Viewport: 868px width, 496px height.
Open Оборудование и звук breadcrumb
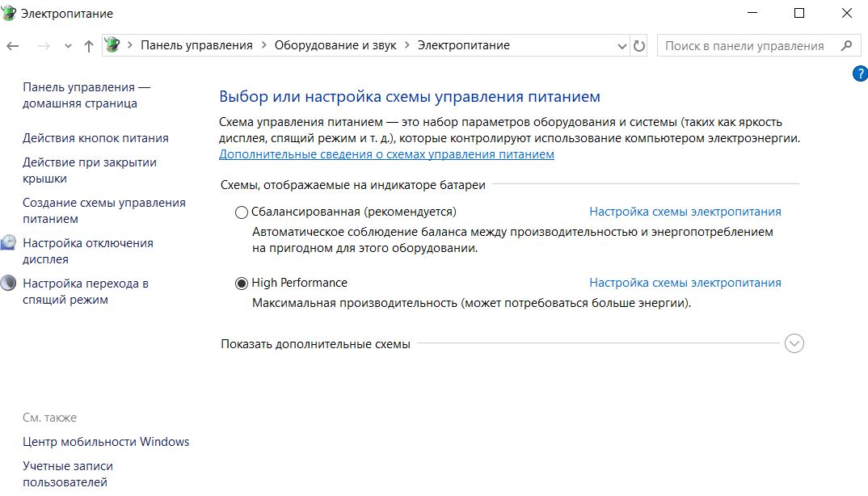click(335, 45)
